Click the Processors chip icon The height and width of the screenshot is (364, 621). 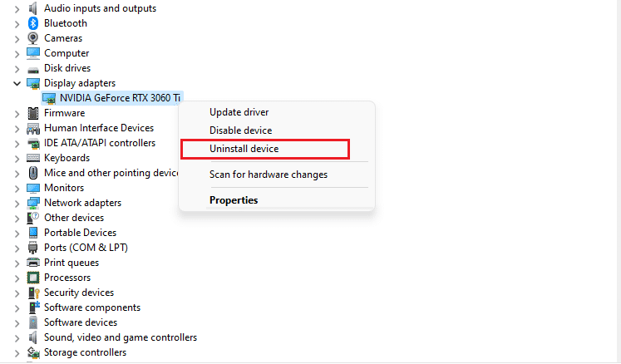(x=33, y=278)
